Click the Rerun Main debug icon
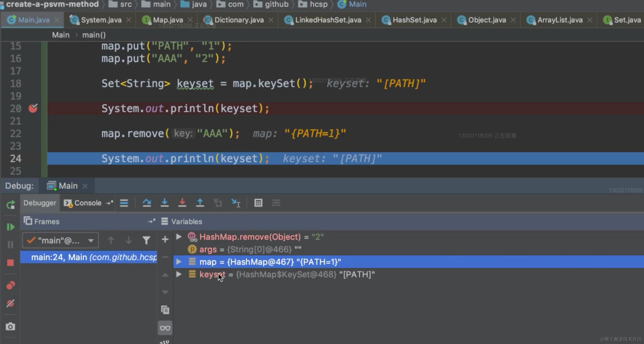 coord(10,205)
